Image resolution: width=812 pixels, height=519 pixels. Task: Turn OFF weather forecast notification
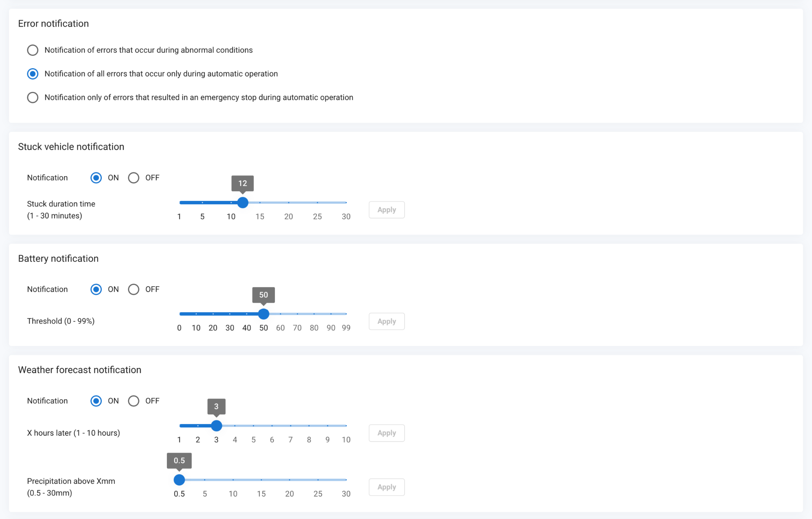(x=134, y=401)
